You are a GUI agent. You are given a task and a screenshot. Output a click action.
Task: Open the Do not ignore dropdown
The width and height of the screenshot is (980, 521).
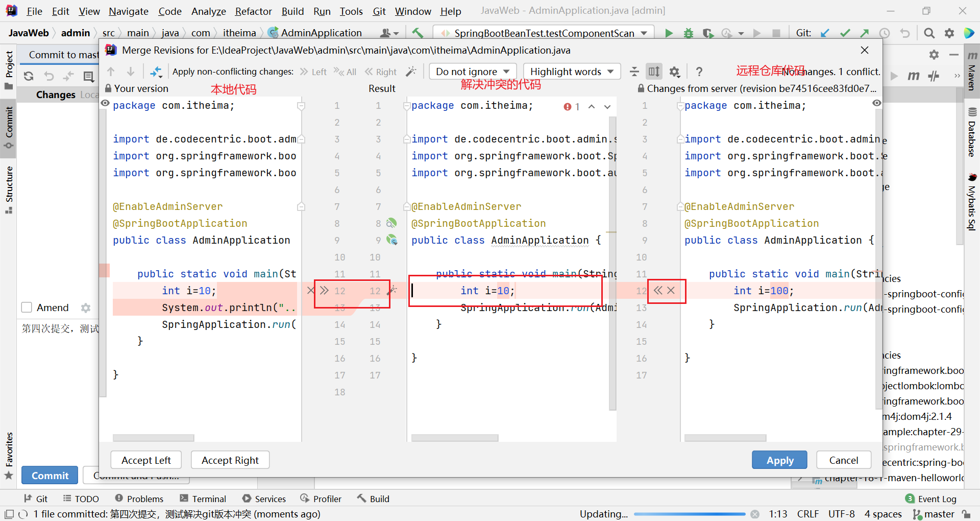pyautogui.click(x=473, y=72)
